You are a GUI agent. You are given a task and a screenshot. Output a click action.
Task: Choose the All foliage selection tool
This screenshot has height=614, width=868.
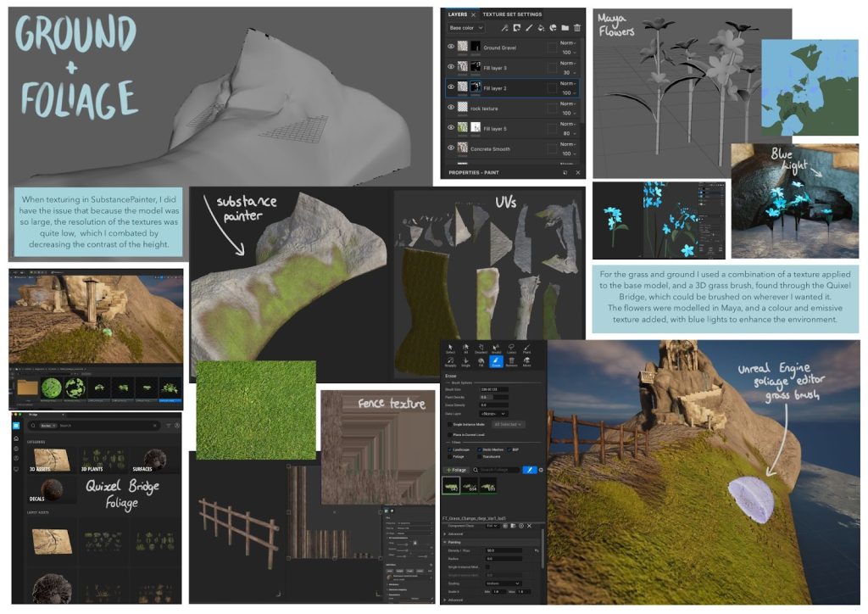(x=465, y=349)
